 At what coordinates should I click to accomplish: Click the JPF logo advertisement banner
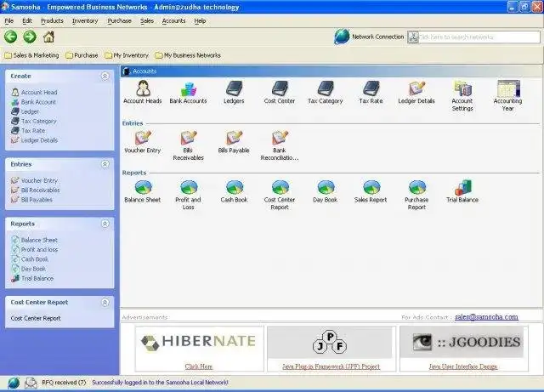click(330, 343)
